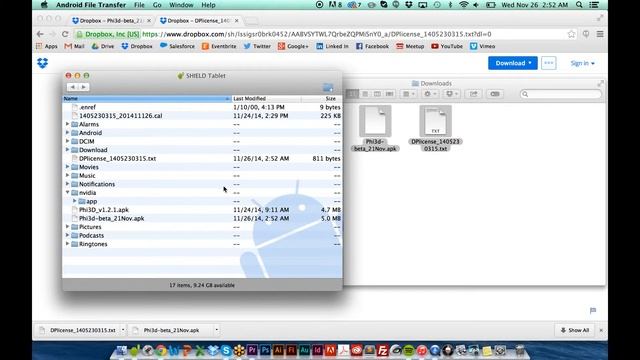Open the Help menu

click(x=208, y=5)
